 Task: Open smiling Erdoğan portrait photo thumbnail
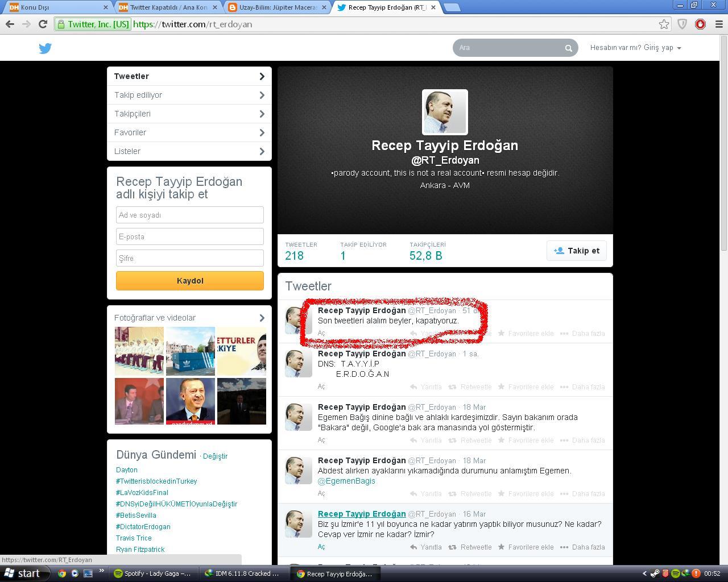(x=191, y=401)
